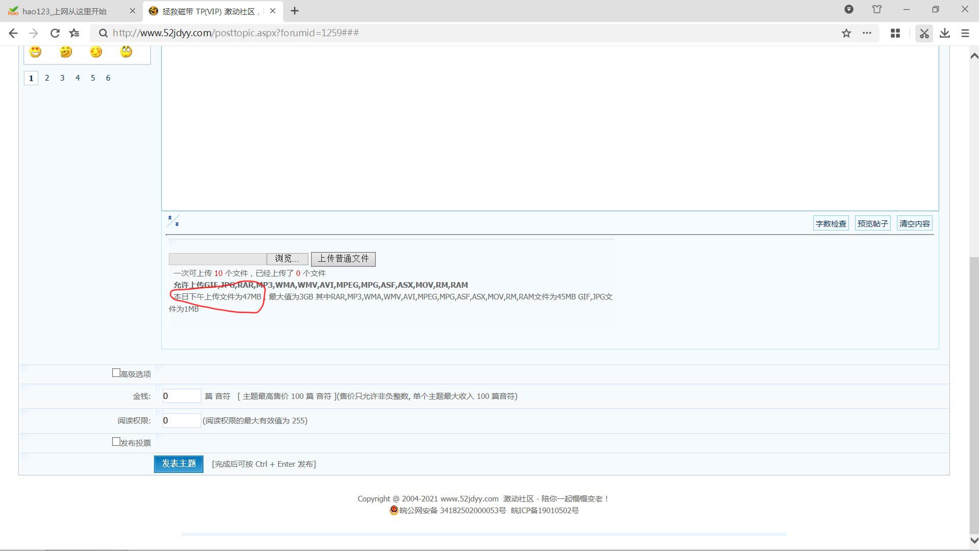Click the 皖公网安备 34182502000053号 text

tap(453, 511)
